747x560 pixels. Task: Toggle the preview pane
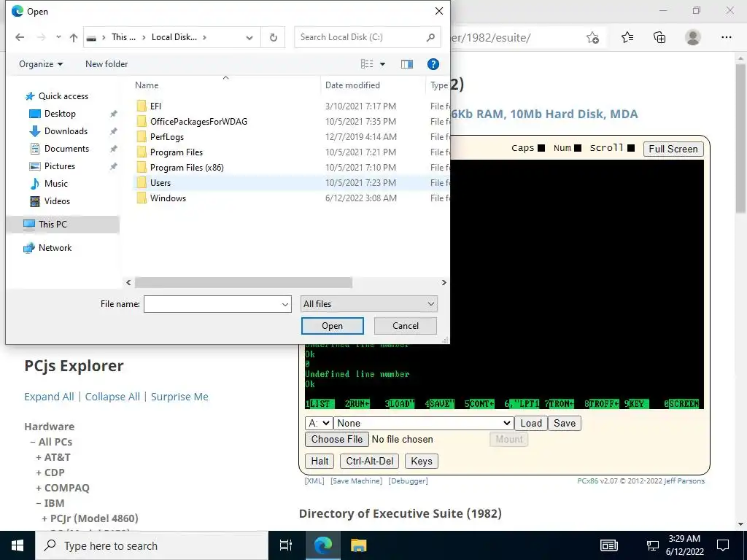pos(407,64)
